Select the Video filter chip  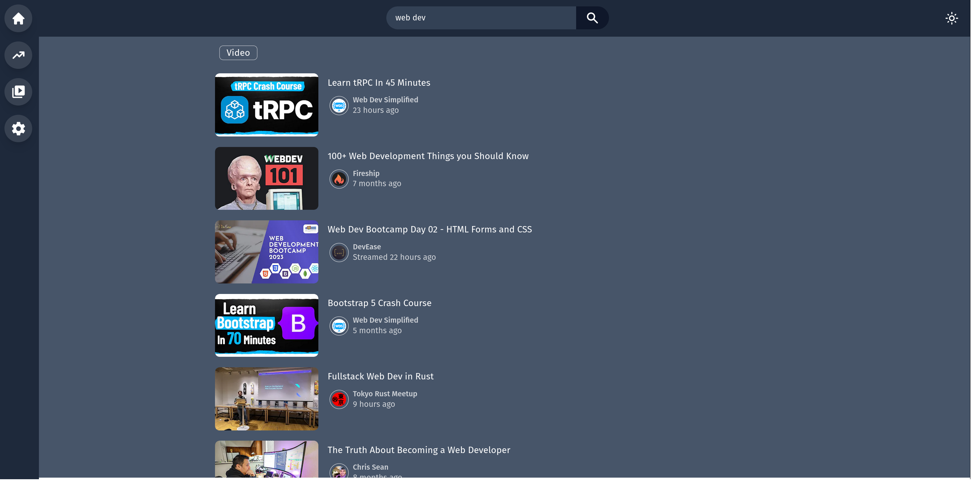tap(241, 53)
